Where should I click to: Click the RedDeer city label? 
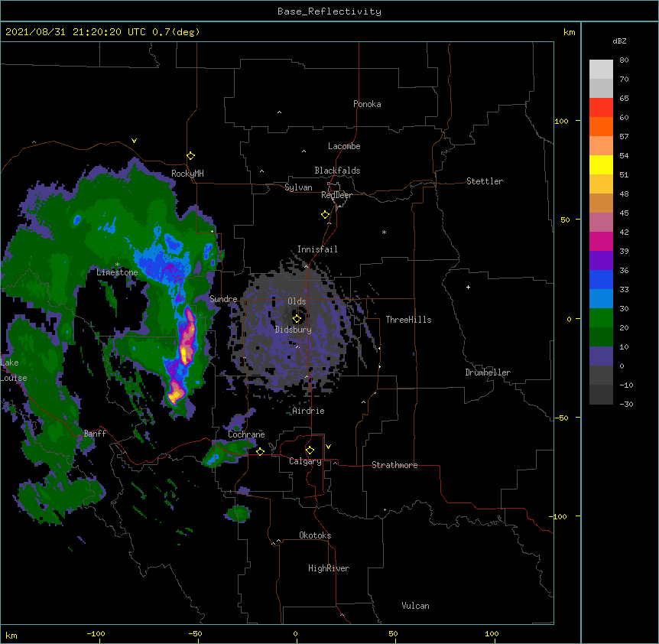click(336, 195)
